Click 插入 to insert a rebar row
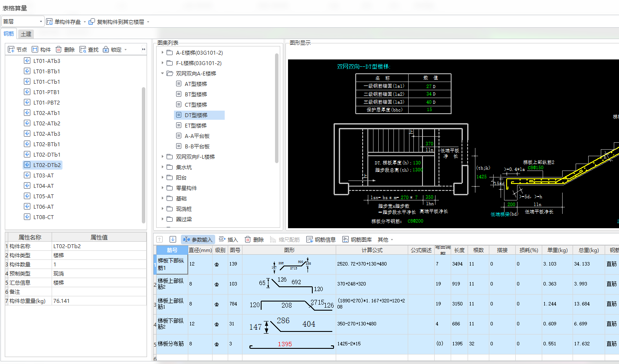 click(x=229, y=239)
